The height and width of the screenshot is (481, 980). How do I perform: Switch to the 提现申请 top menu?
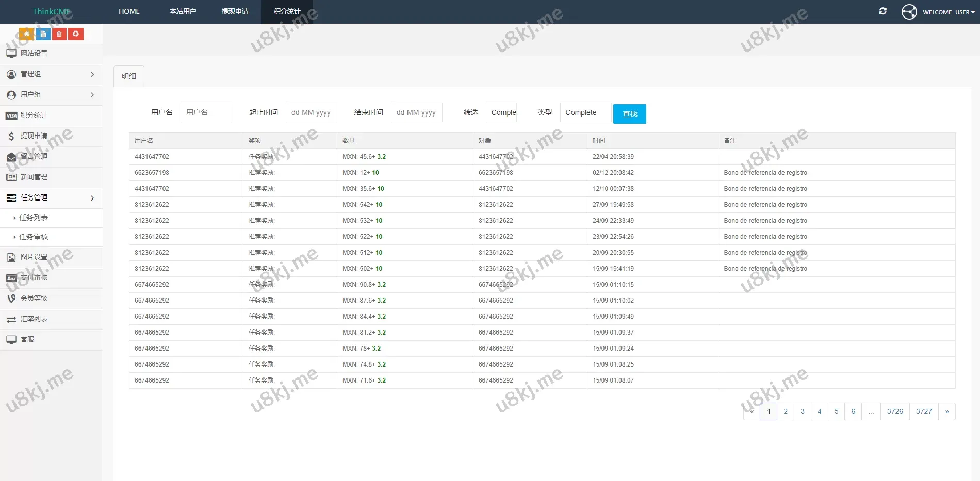pos(235,11)
